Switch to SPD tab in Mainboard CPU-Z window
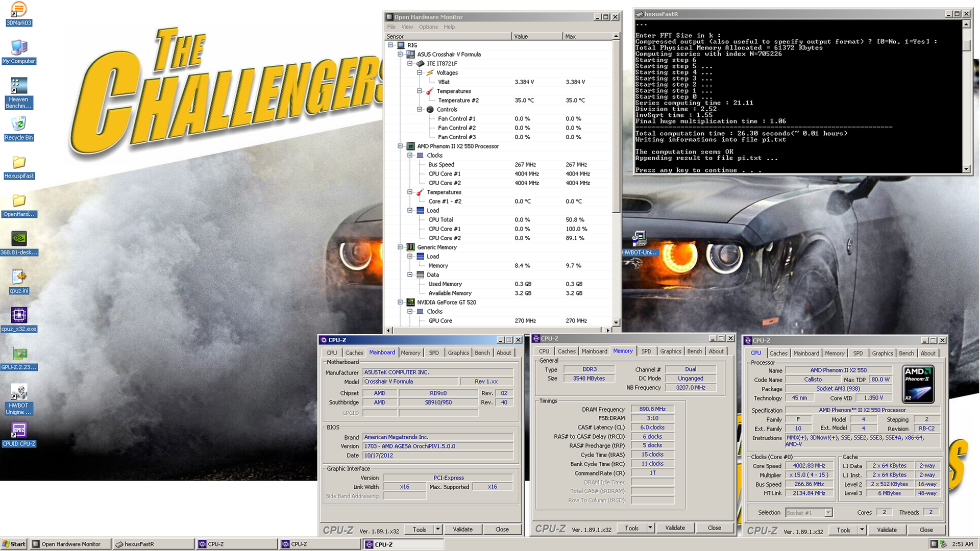Viewport: 980px width, 551px height. pos(434,353)
